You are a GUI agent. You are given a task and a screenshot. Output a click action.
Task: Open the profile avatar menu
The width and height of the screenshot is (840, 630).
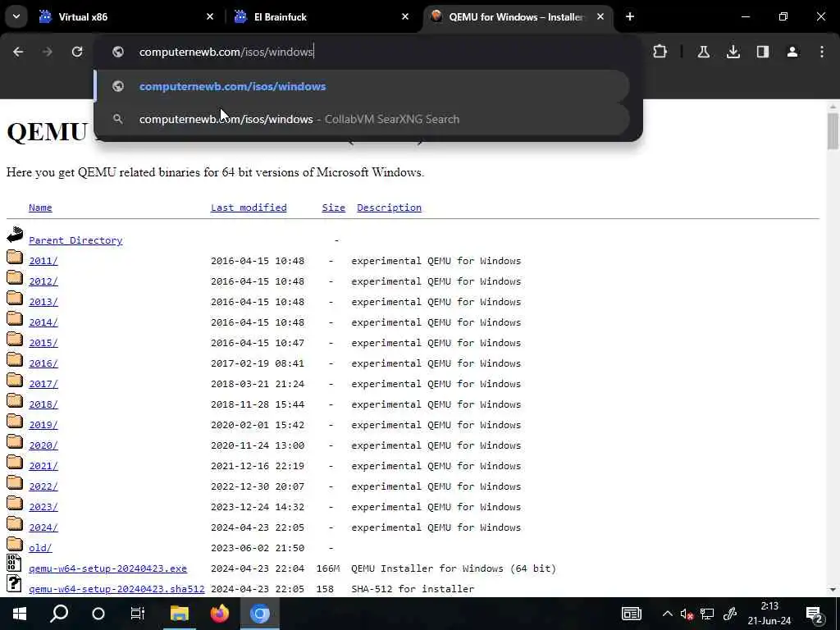tap(792, 52)
